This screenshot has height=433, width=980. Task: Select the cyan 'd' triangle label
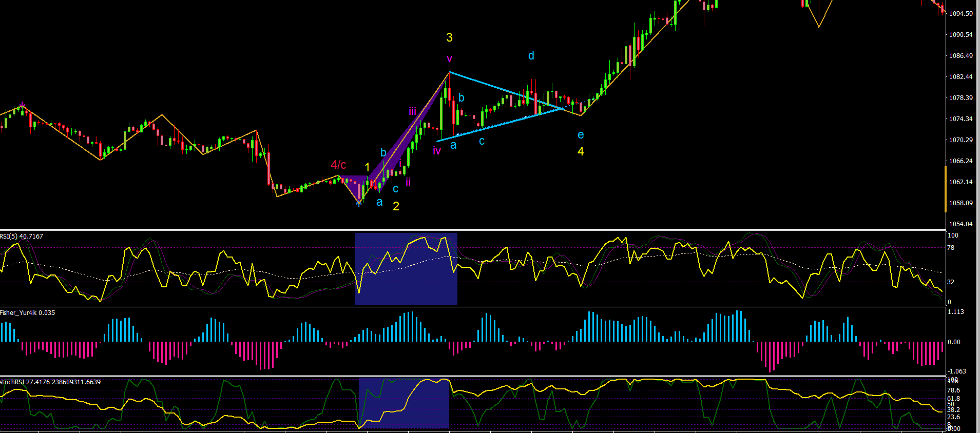click(531, 55)
